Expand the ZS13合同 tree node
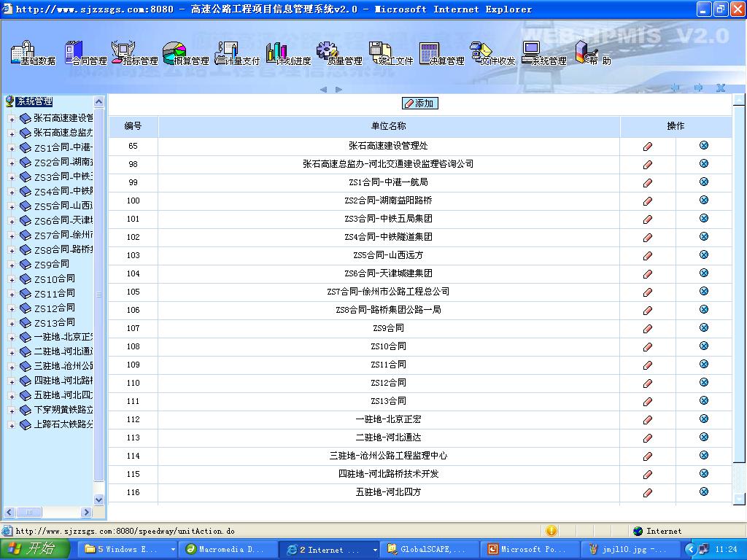The width and height of the screenshot is (747, 560). [12, 324]
